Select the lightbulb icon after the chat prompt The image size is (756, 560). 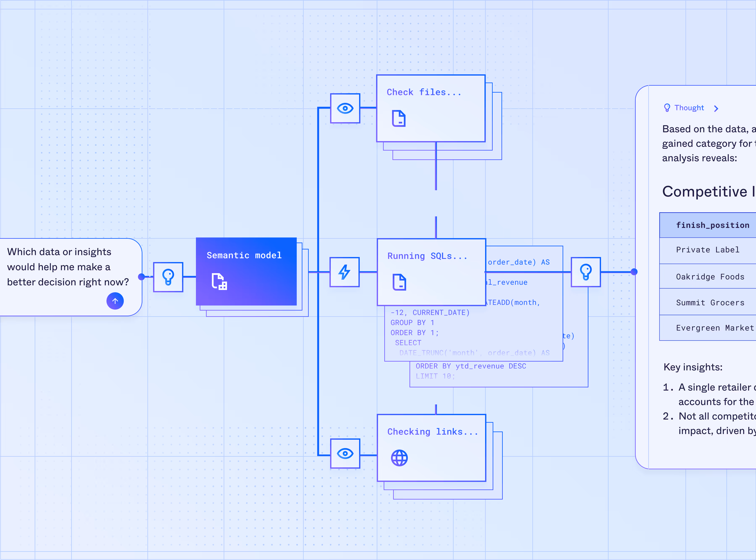[x=168, y=277]
